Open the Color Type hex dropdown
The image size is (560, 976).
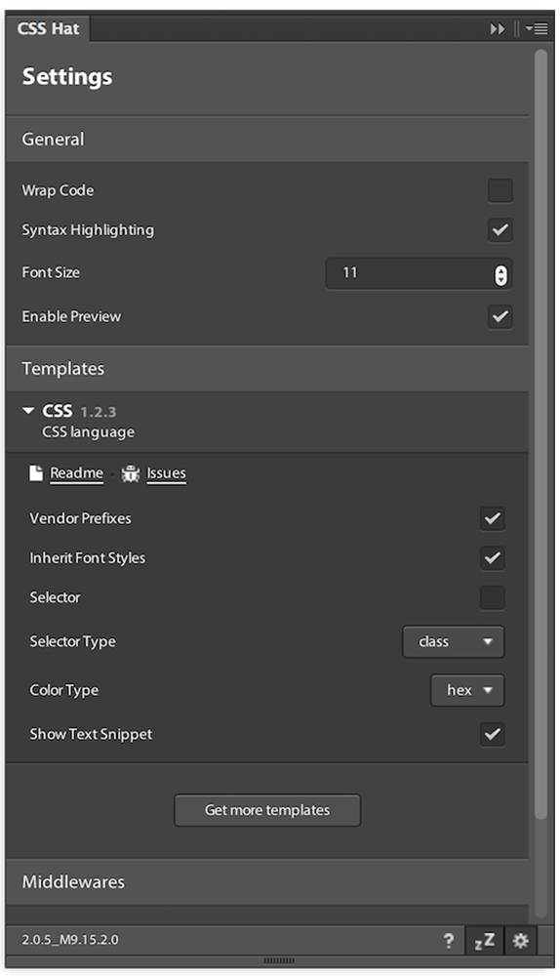[x=467, y=690]
